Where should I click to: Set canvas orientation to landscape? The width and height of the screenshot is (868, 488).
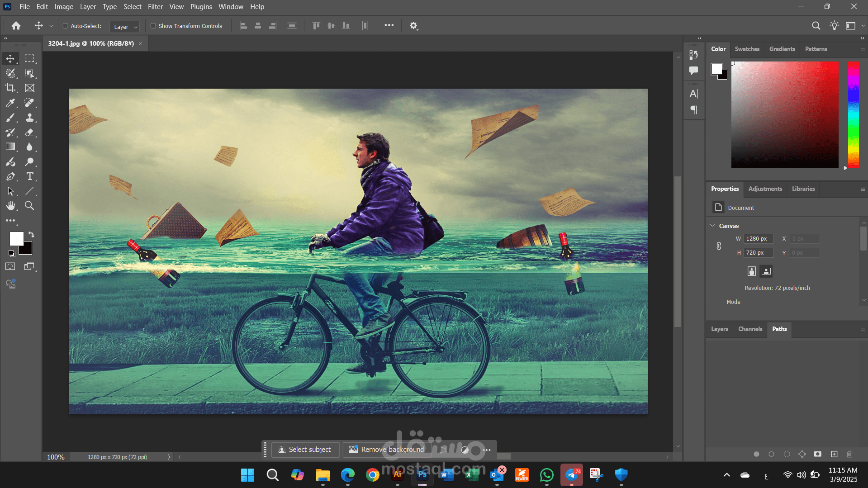766,271
